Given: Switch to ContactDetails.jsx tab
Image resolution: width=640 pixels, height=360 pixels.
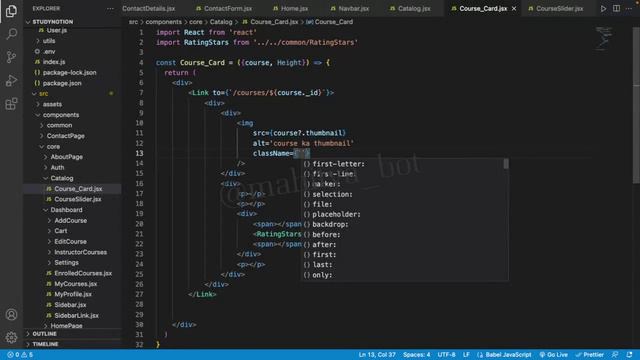Looking at the screenshot, I should tap(148, 9).
